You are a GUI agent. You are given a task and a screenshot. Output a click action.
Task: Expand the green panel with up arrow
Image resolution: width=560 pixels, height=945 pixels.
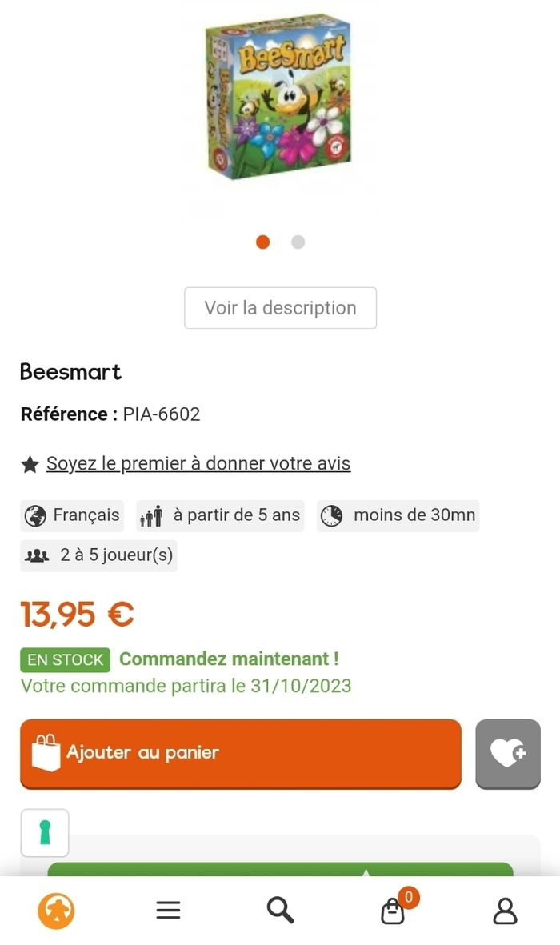(x=365, y=872)
